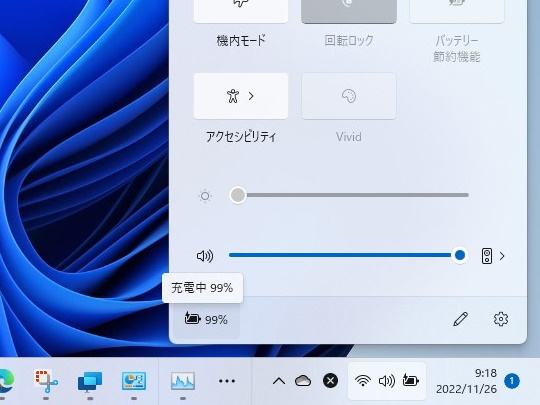
Task: Click the black X circle tray icon
Action: (330, 381)
